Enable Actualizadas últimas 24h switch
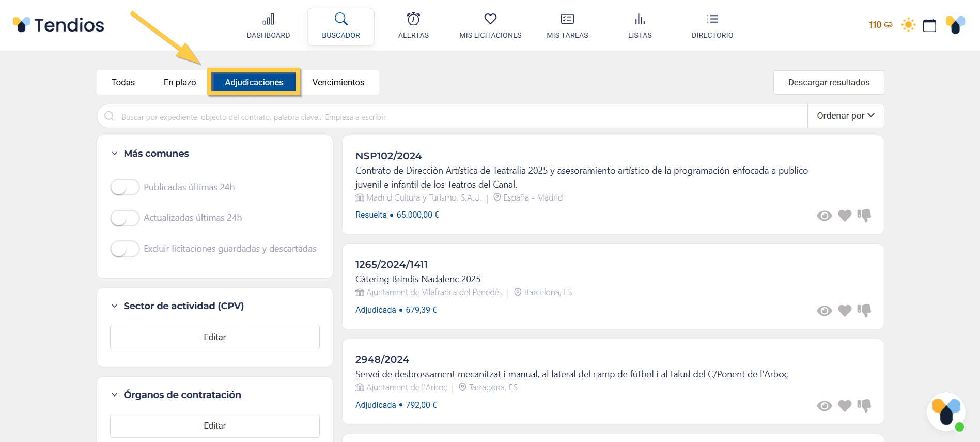 click(x=125, y=218)
